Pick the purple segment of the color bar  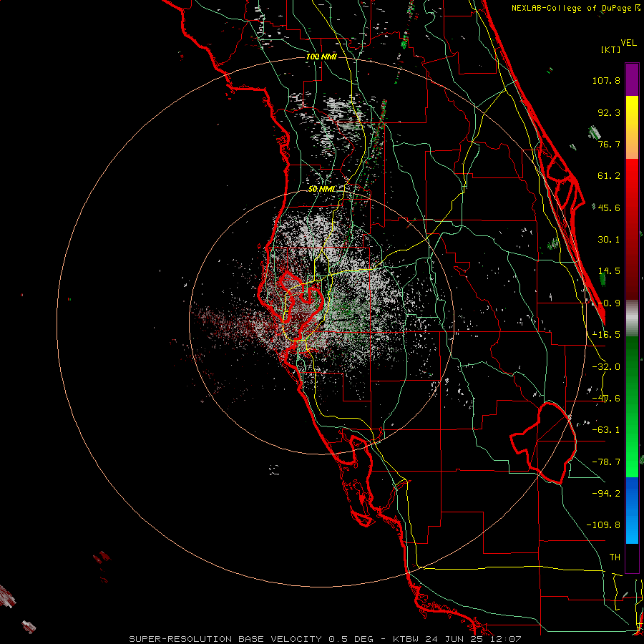coord(632,79)
